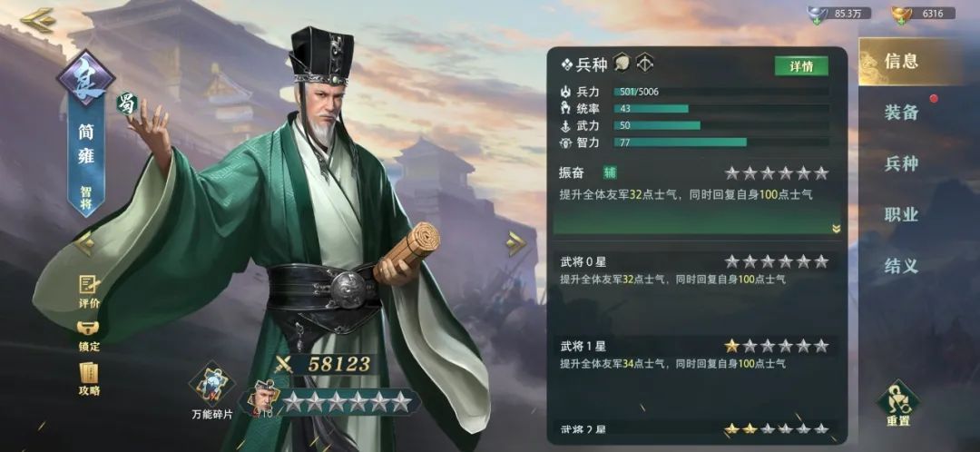Expand the 振奋 skill description chevron
980x452 pixels.
[x=837, y=229]
